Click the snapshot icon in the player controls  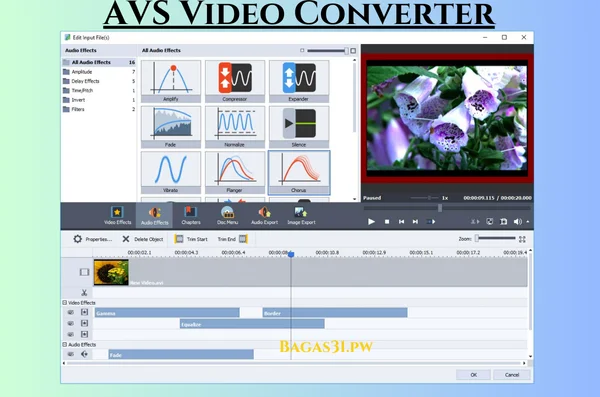click(504, 222)
